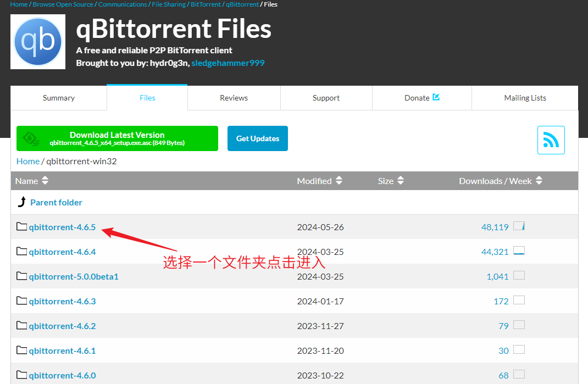Click the sledgehammer999 author link

[x=228, y=63]
